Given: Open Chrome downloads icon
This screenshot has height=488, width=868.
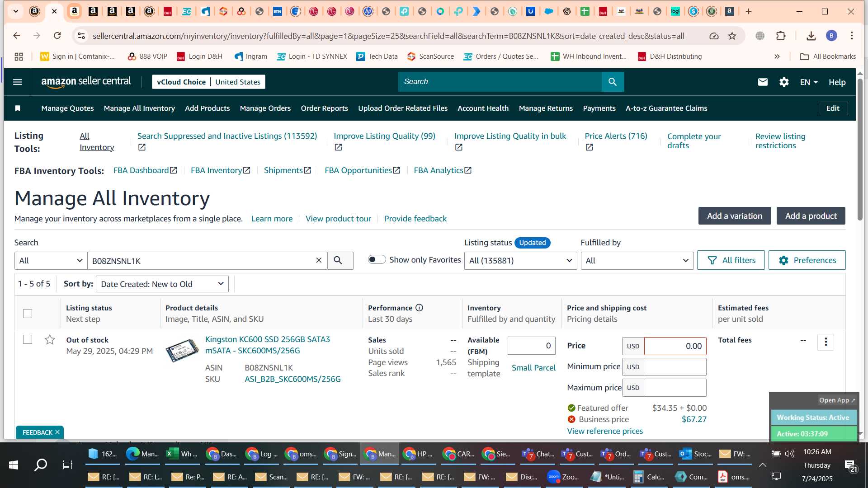Looking at the screenshot, I should 811,36.
